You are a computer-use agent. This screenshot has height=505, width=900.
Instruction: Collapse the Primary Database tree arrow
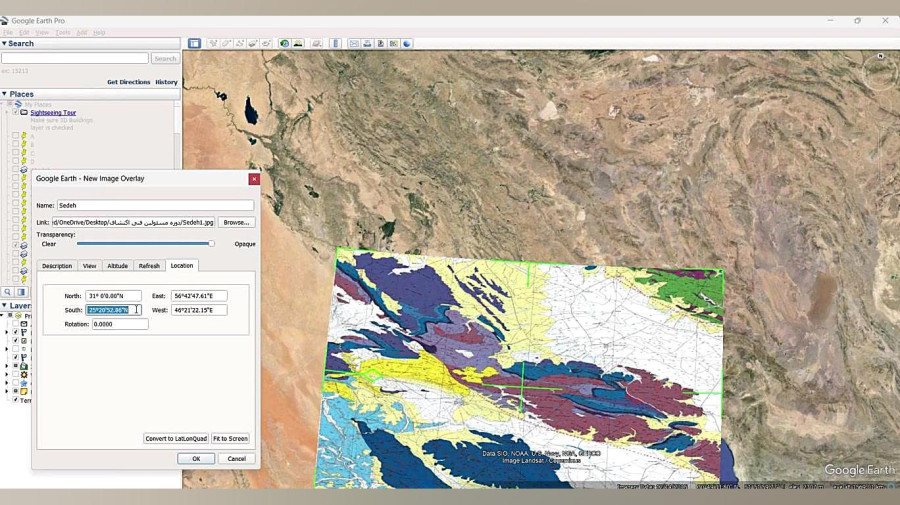(x=2, y=316)
